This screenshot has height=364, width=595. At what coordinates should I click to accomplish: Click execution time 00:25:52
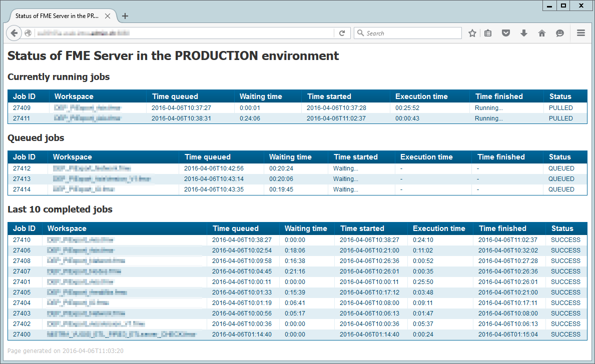[x=407, y=107]
